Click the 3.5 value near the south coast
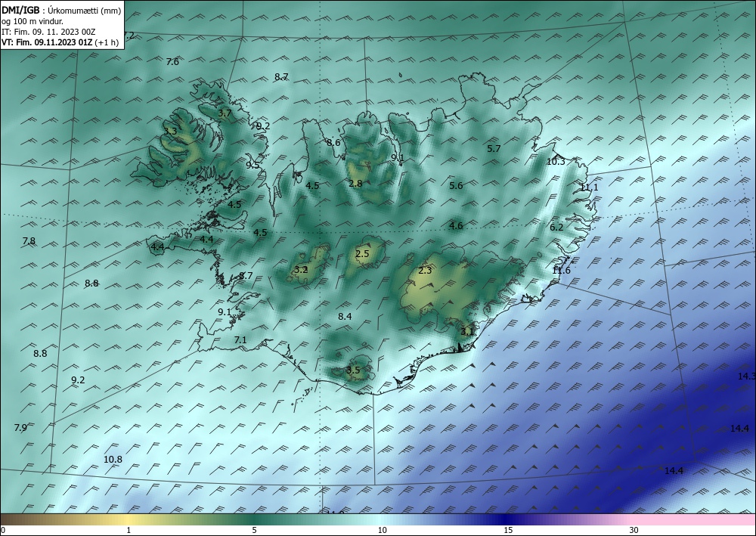 (353, 370)
